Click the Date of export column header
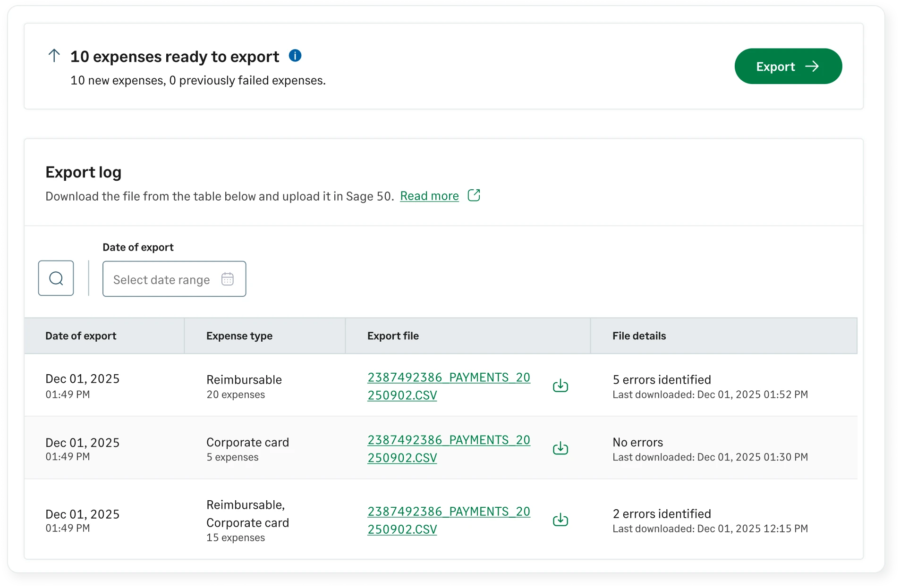Viewport: 900px width, 588px height. [x=81, y=336]
